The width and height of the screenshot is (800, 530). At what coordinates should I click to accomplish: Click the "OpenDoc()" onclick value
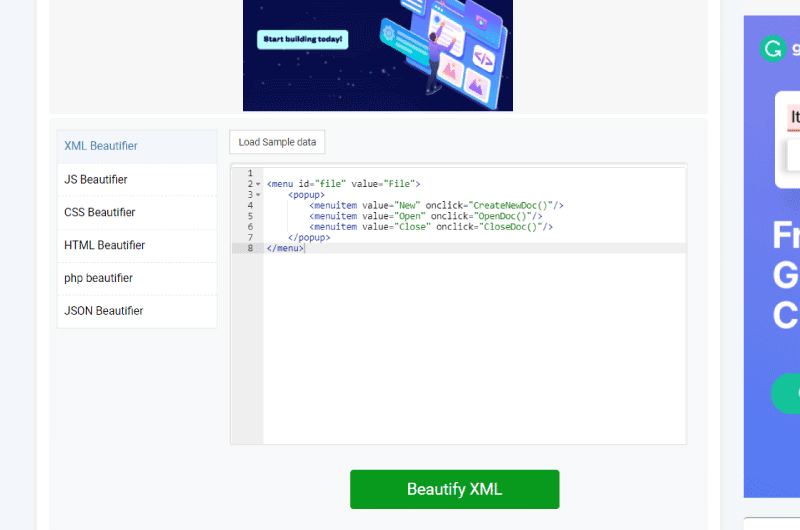(x=505, y=216)
